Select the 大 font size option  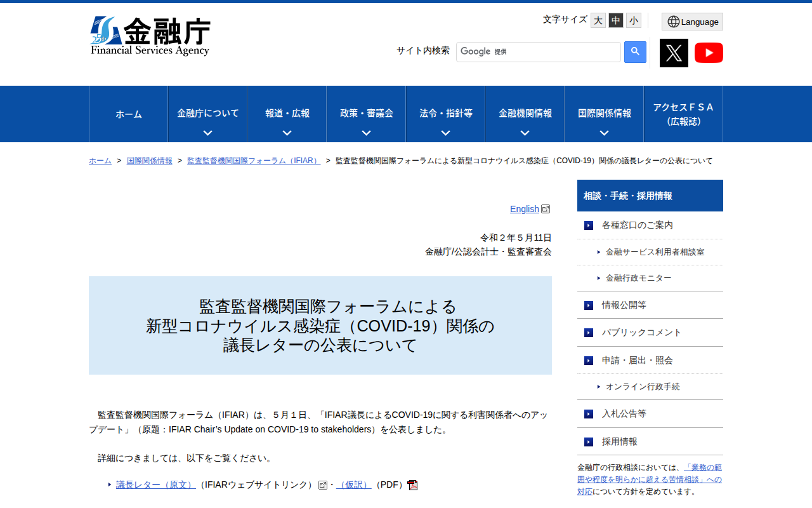(x=597, y=20)
